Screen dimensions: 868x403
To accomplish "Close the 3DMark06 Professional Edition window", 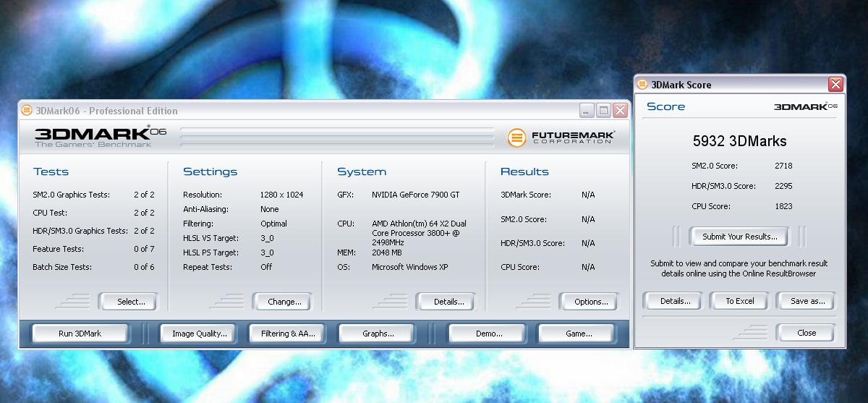I will [x=620, y=111].
